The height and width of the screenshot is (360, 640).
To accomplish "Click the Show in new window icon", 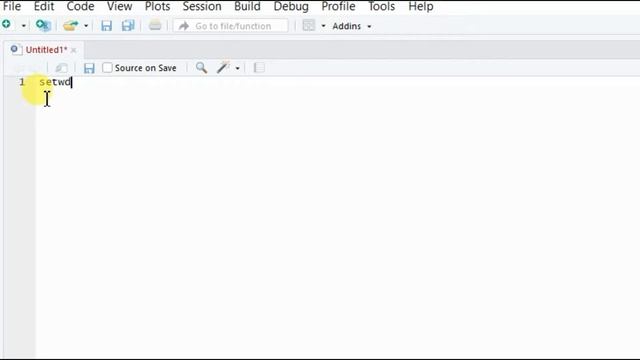I will click(x=61, y=68).
